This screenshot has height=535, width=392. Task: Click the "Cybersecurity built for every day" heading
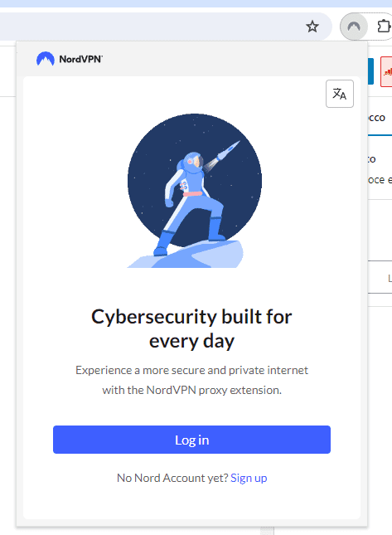[x=191, y=328]
